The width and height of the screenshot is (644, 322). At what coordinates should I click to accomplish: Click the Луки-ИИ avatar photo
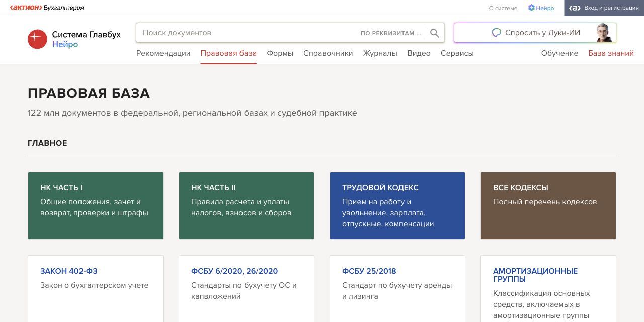(604, 33)
